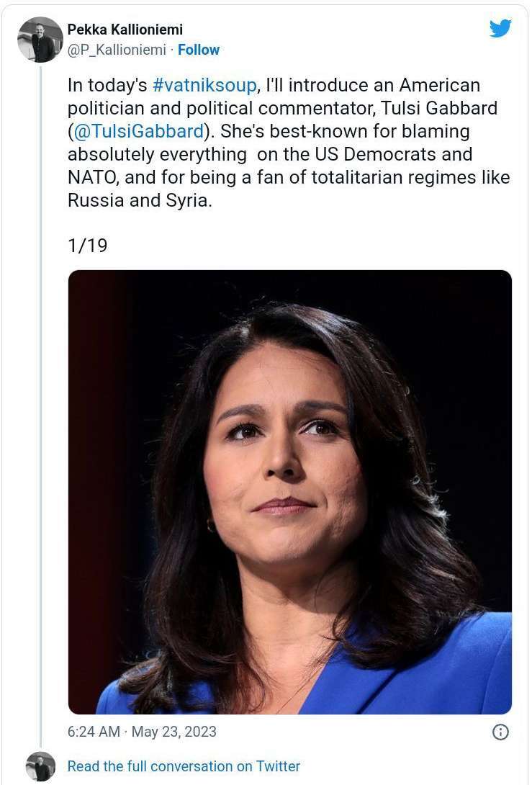532x785 pixels.
Task: Click the author's profile avatar at top
Action: [40, 40]
